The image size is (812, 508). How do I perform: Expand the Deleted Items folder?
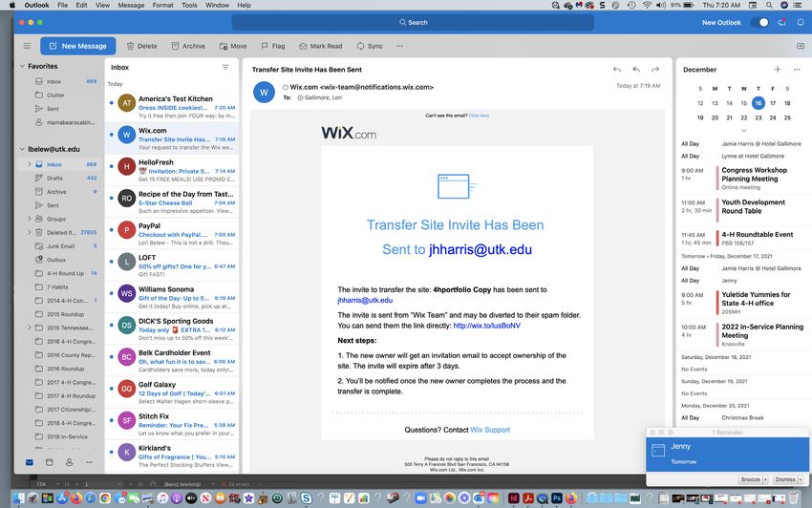(29, 232)
